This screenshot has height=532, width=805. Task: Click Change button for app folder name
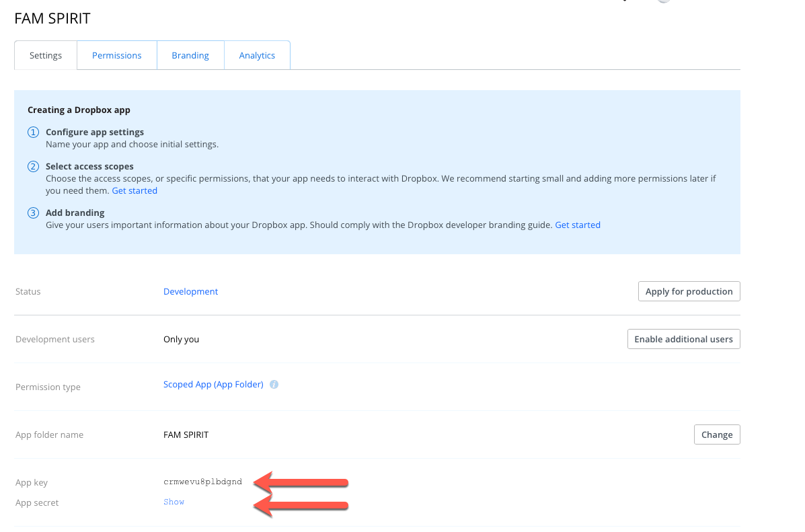point(717,434)
